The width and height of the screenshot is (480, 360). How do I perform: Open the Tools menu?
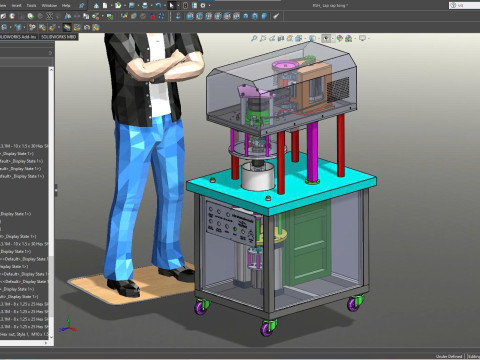[x=31, y=6]
